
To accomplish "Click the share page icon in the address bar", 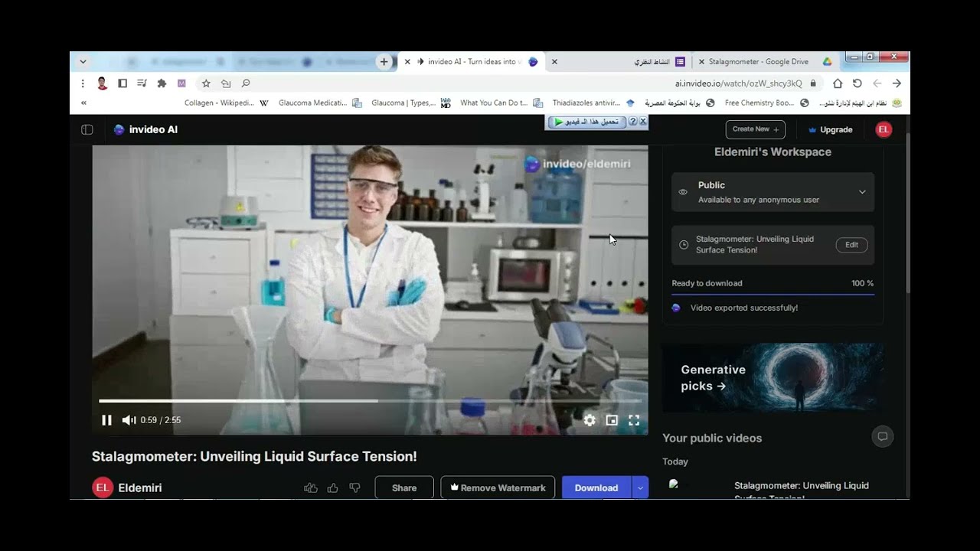I will coord(226,83).
